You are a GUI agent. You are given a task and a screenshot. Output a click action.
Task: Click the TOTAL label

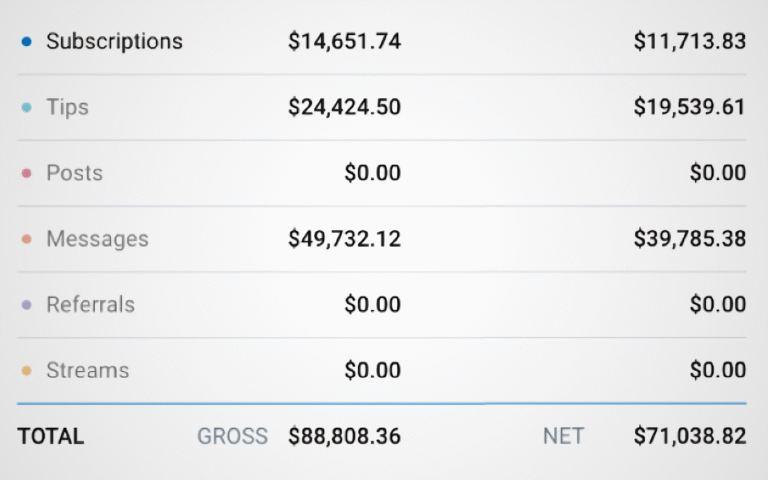[50, 436]
